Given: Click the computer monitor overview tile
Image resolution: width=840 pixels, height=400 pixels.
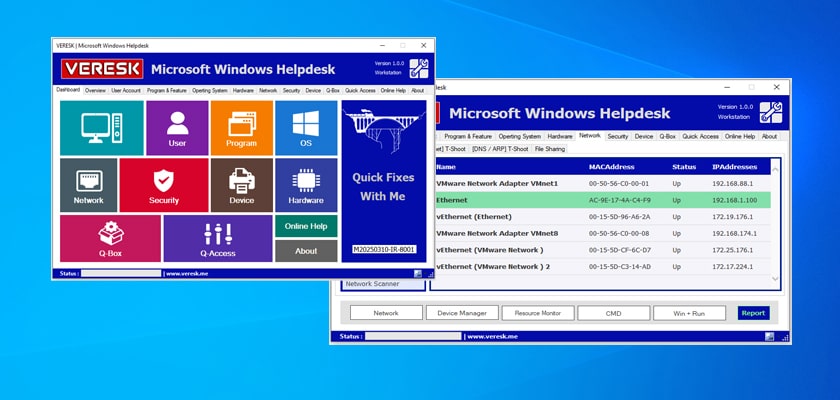Looking at the screenshot, I should [101, 128].
